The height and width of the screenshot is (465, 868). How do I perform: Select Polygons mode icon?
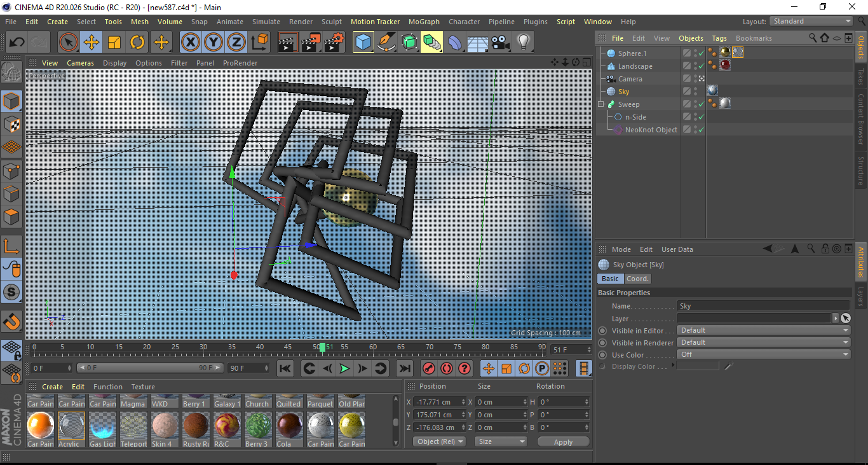11,217
